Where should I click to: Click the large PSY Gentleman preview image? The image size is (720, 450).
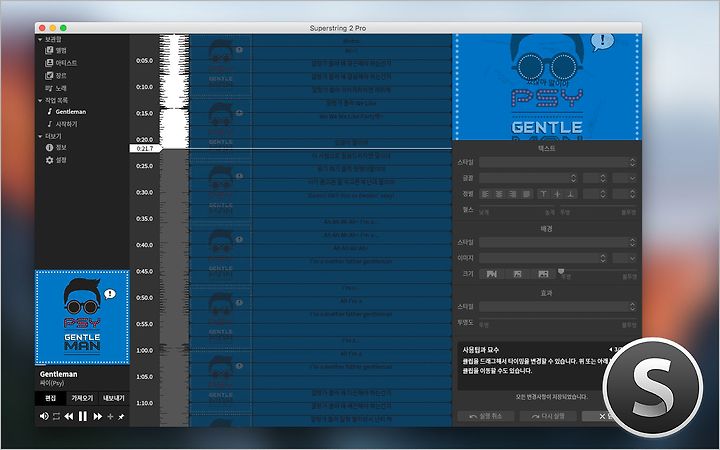coord(547,87)
